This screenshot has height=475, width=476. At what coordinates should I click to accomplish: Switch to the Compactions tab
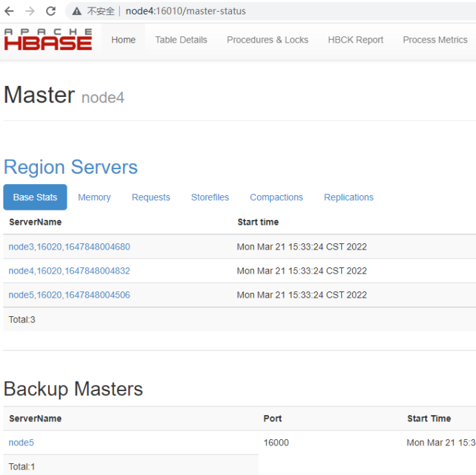point(276,197)
